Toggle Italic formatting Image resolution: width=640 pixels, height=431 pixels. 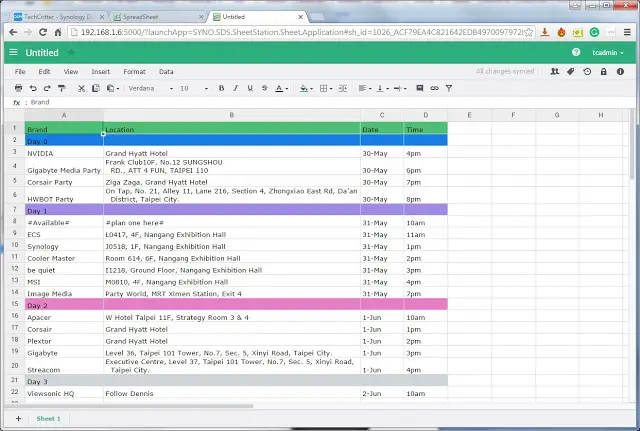(x=236, y=88)
